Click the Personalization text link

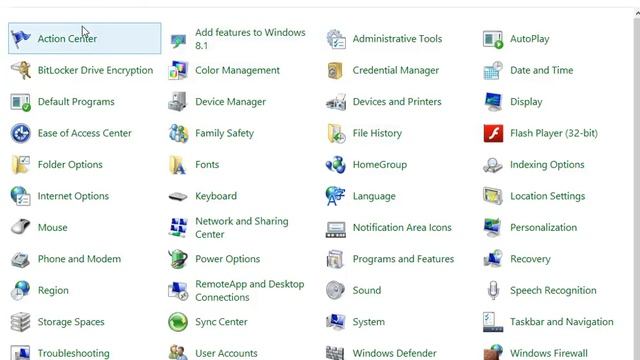544,227
